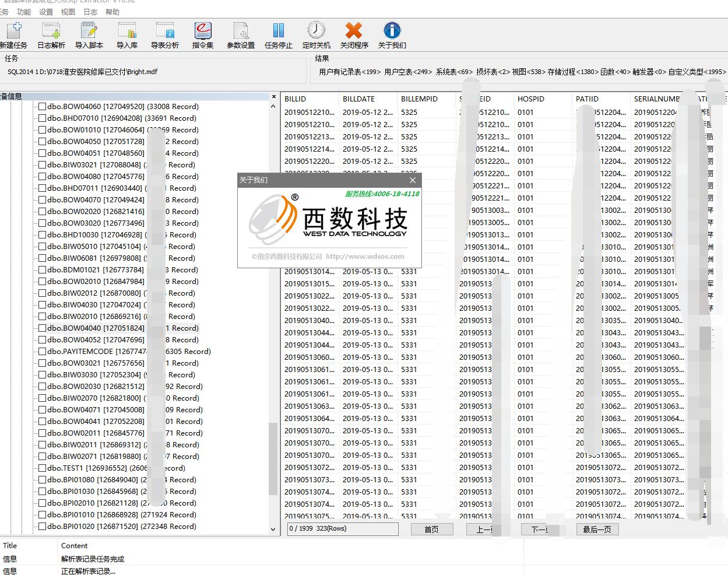This screenshot has height=575, width=728.
Task: Click the Content column header in the log
Action: point(75,546)
